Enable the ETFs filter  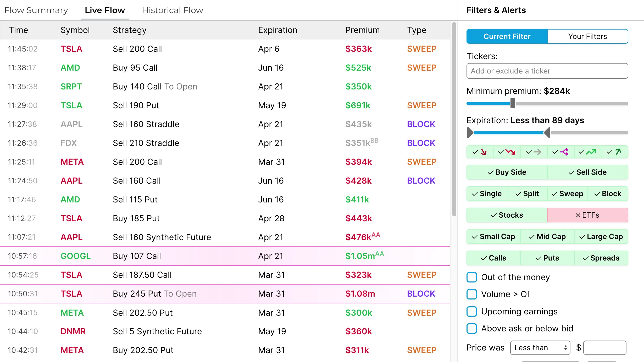pos(587,215)
